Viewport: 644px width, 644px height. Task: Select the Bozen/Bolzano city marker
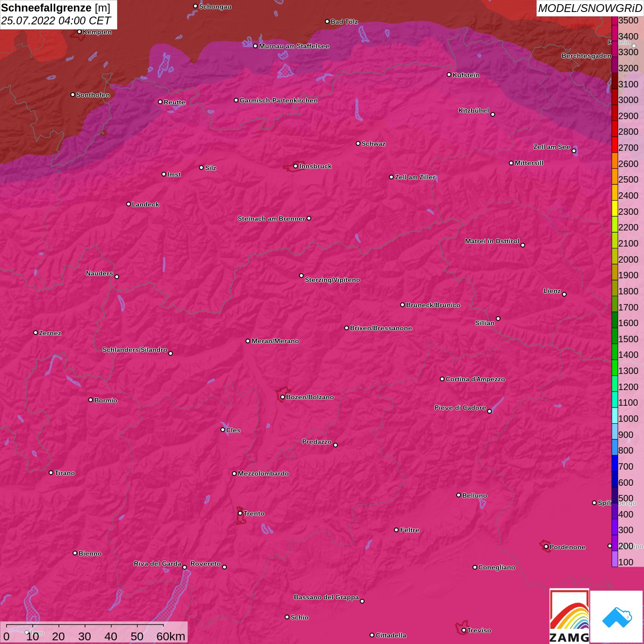(x=282, y=397)
